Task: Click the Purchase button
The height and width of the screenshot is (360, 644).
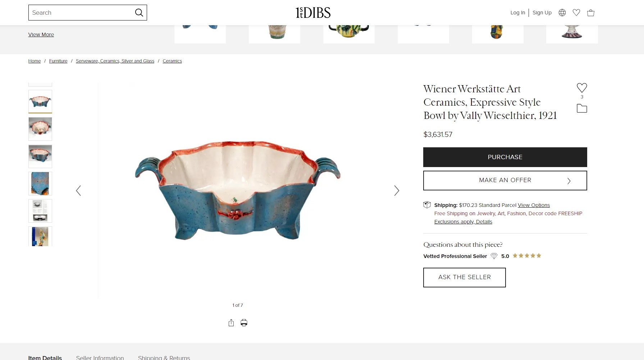Action: coord(505,157)
